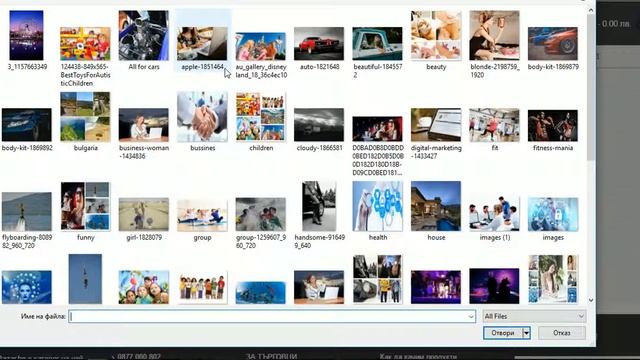Click the 'fitness-mania' file name label
Image resolution: width=640 pixels, height=360 pixels.
coord(553,148)
